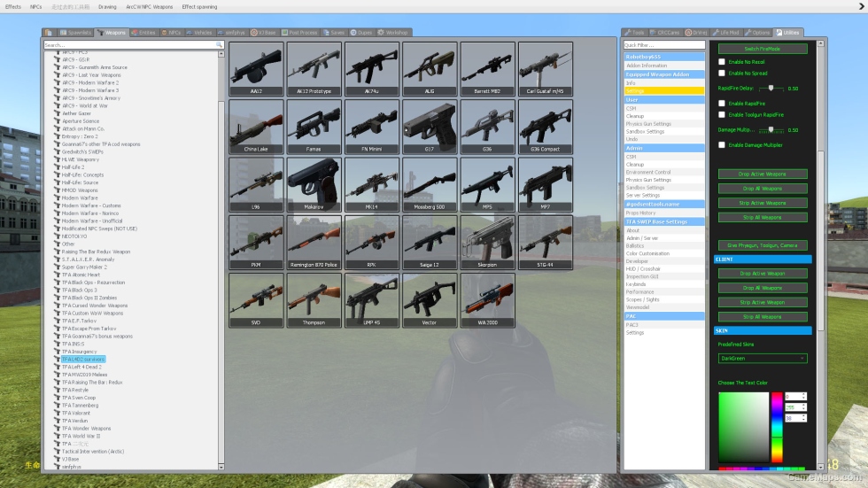Image resolution: width=868 pixels, height=488 pixels.
Task: Enable No Recoil checkbox
Action: click(721, 61)
